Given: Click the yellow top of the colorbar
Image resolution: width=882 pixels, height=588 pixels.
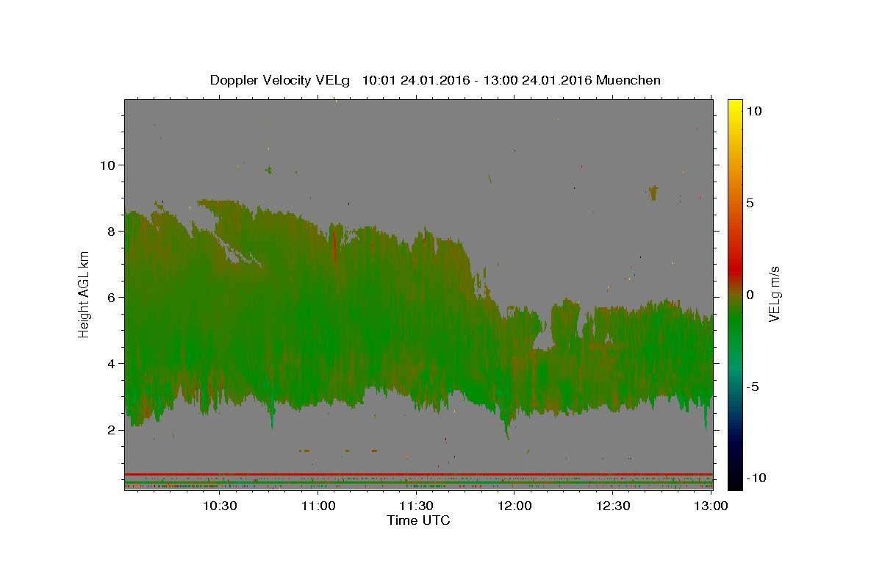Looking at the screenshot, I should [734, 104].
